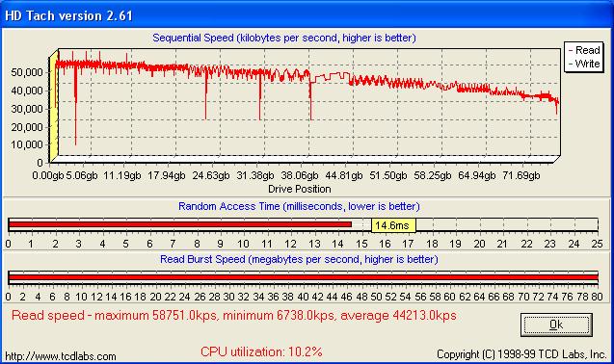The width and height of the screenshot is (614, 364).
Task: Open the http://www.tcdlabs.com link
Action: pos(61,356)
